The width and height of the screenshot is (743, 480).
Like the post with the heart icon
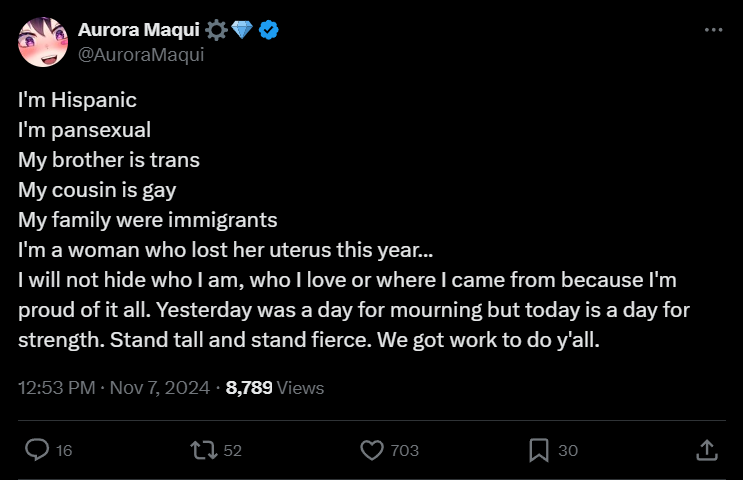[x=372, y=450]
